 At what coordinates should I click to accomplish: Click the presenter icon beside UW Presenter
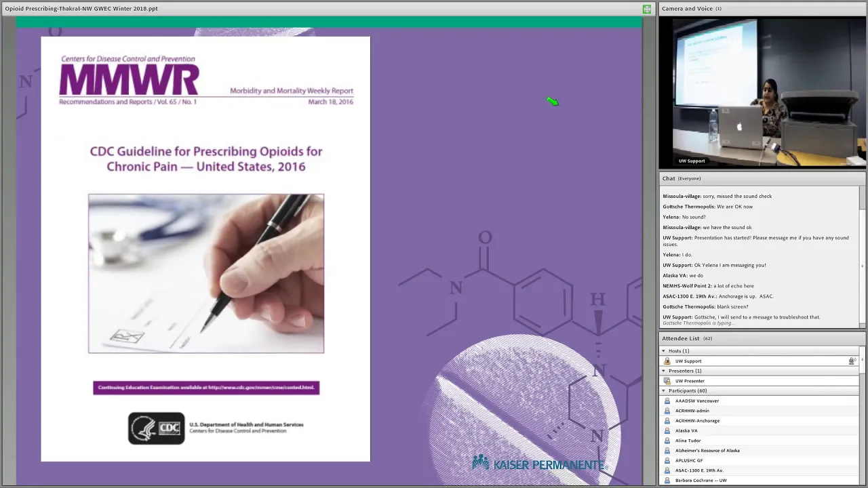click(x=667, y=381)
